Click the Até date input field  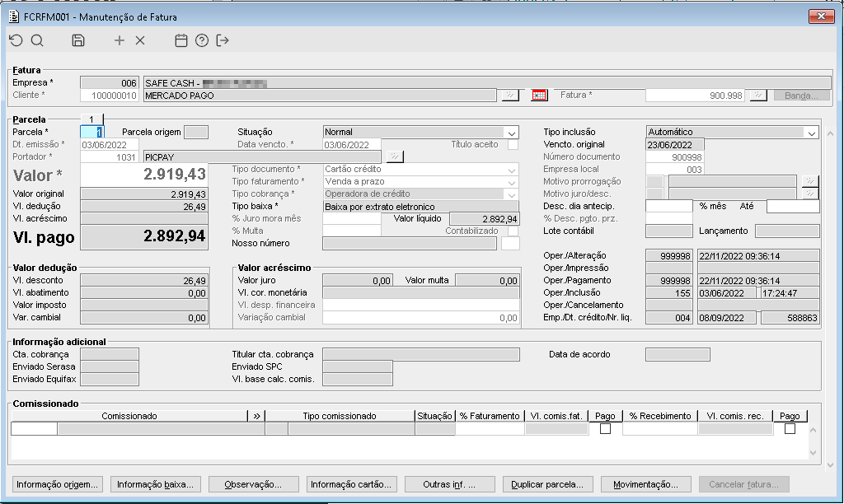tap(793, 206)
